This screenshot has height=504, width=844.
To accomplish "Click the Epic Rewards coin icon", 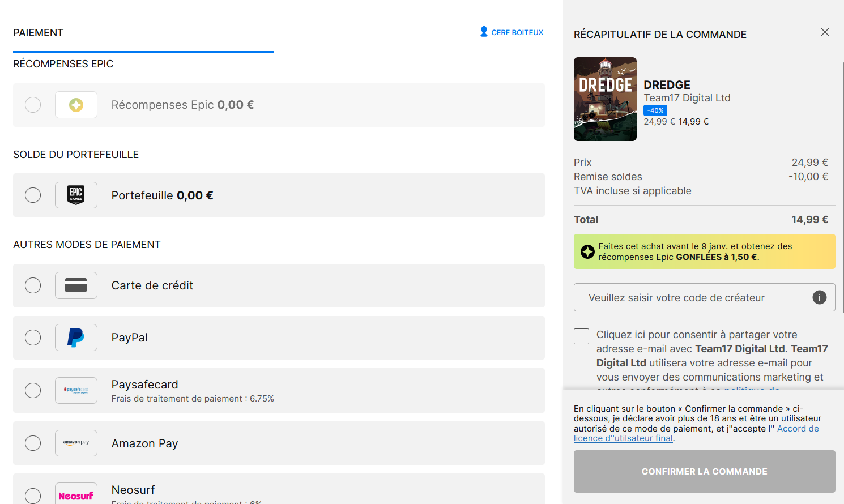I will pos(76,105).
